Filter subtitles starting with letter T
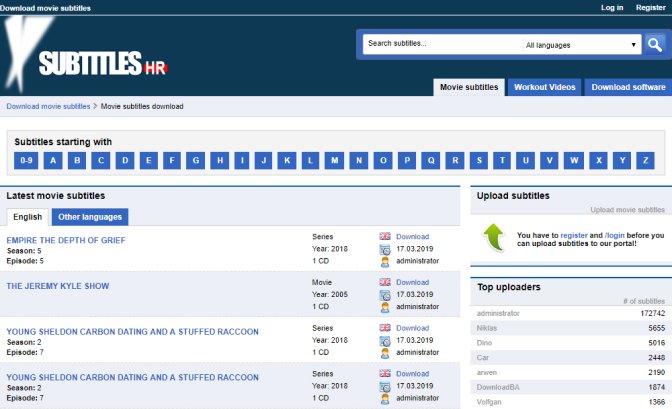The height and width of the screenshot is (409, 672). tap(502, 160)
